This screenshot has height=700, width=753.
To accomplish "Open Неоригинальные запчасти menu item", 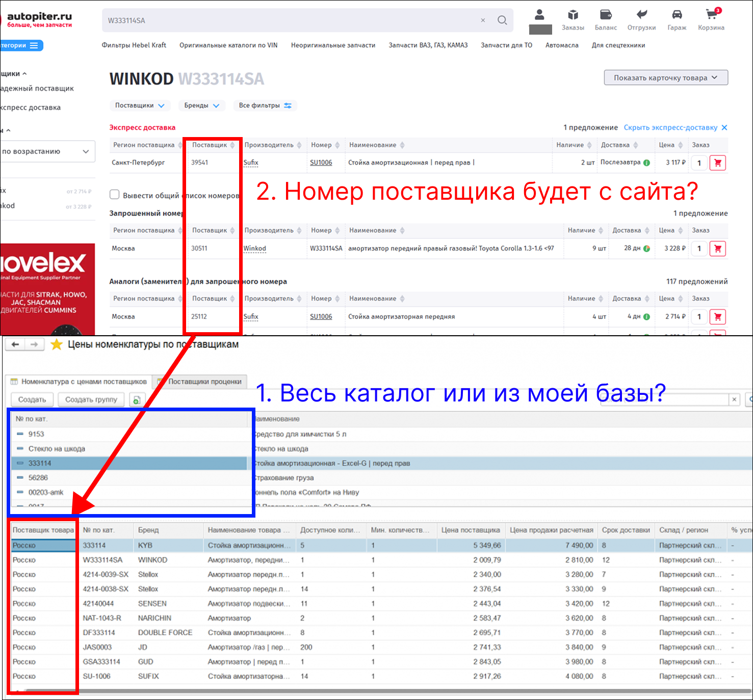I will coord(333,45).
